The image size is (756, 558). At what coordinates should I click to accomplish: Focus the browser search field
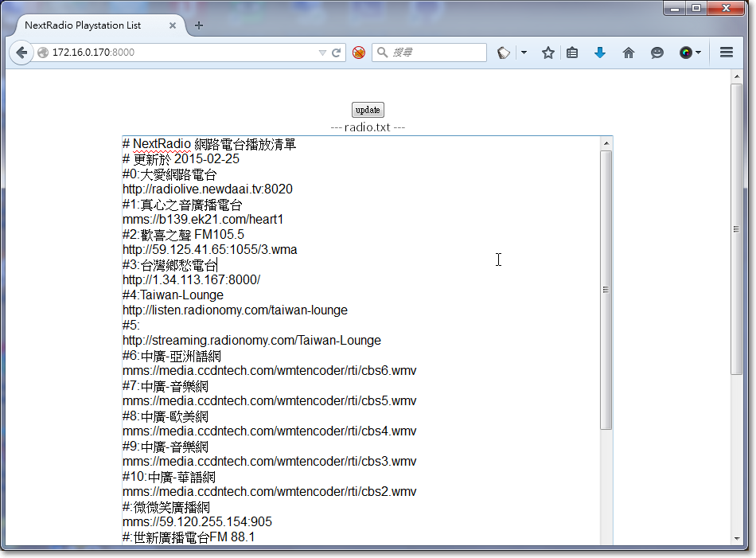pos(429,52)
